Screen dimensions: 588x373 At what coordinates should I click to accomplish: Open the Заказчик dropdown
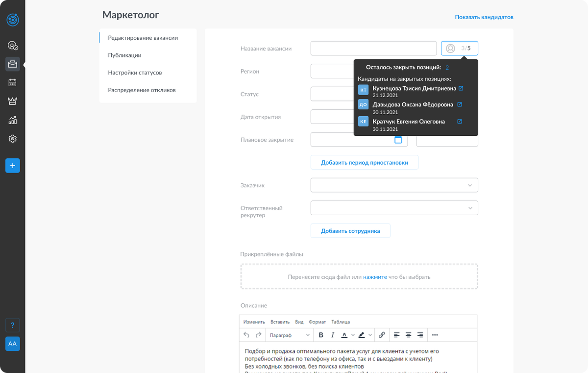(394, 185)
